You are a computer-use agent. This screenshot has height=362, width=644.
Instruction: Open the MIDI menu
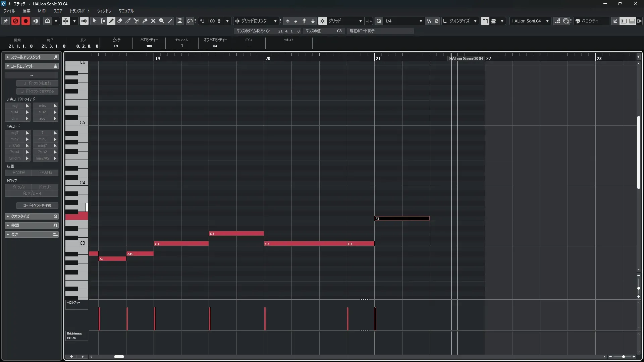[42, 11]
